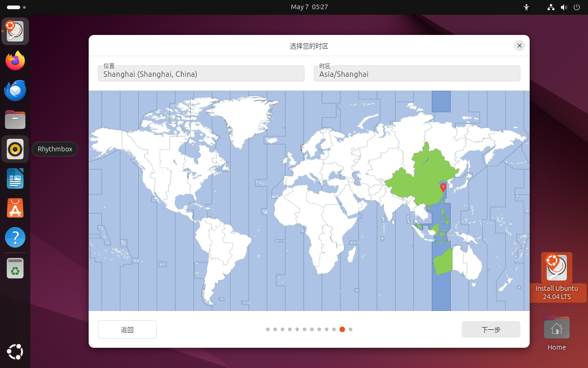The image size is (588, 368).
Task: Open the Help application in the dock
Action: point(15,237)
